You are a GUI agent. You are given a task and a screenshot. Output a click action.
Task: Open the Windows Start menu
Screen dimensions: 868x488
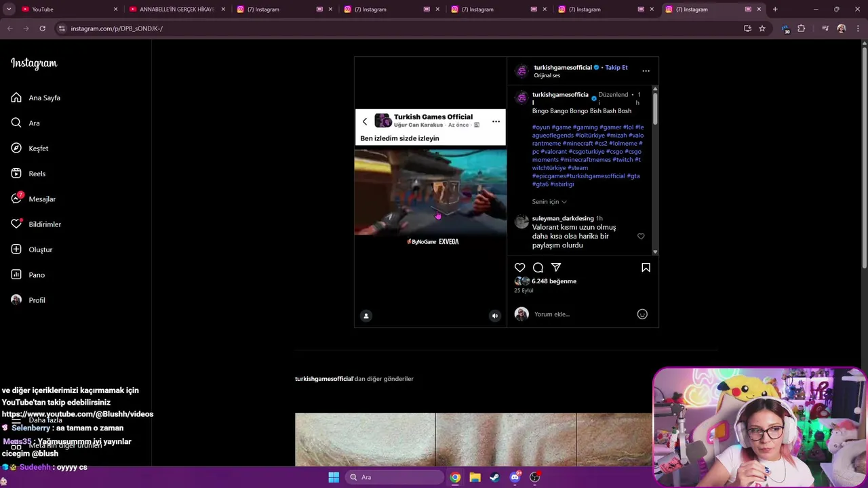pyautogui.click(x=334, y=477)
